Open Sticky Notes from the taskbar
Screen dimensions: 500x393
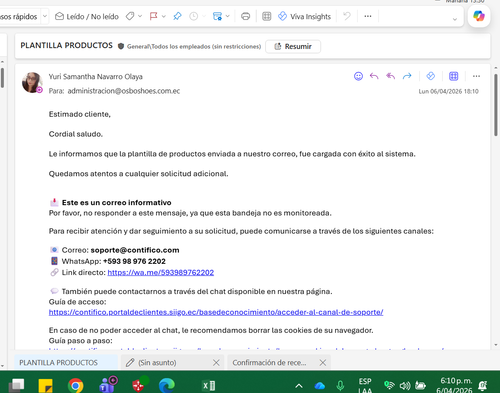[46, 386]
